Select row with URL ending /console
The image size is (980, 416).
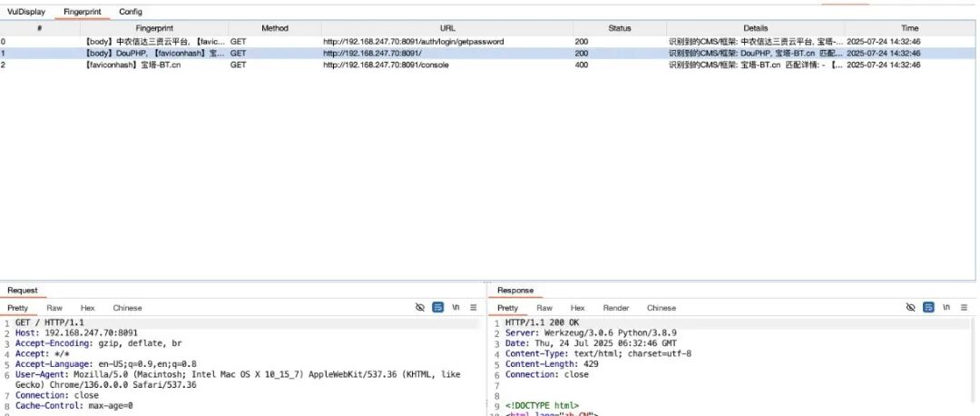pos(487,65)
